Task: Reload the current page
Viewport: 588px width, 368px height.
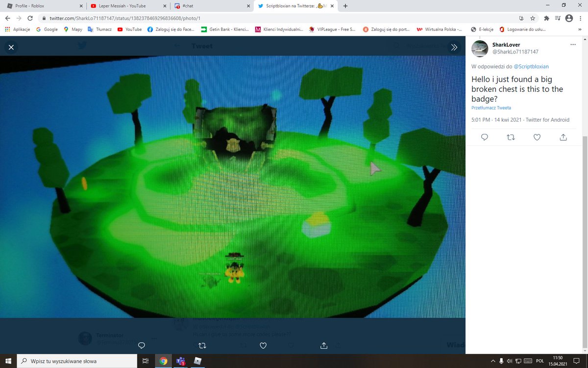Action: 30,18
